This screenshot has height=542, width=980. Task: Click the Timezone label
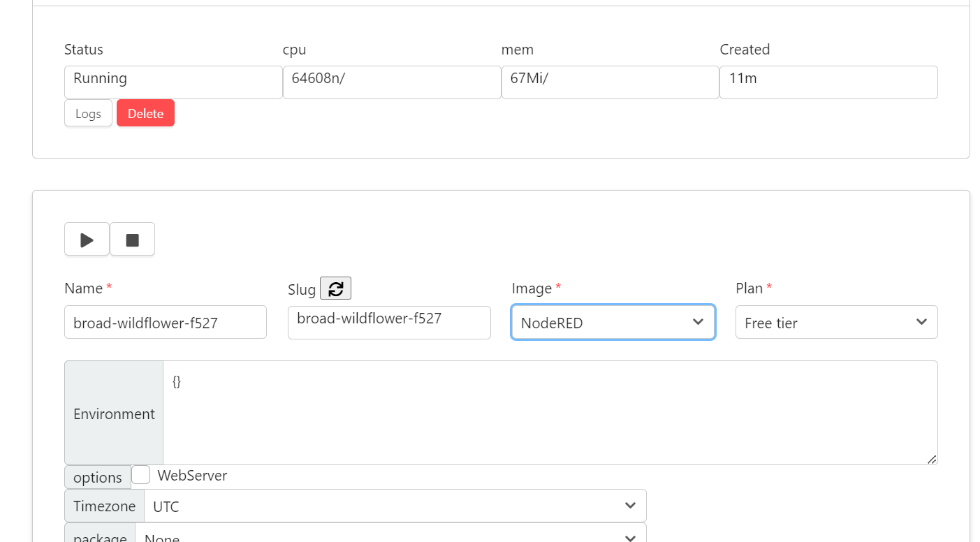coord(105,506)
